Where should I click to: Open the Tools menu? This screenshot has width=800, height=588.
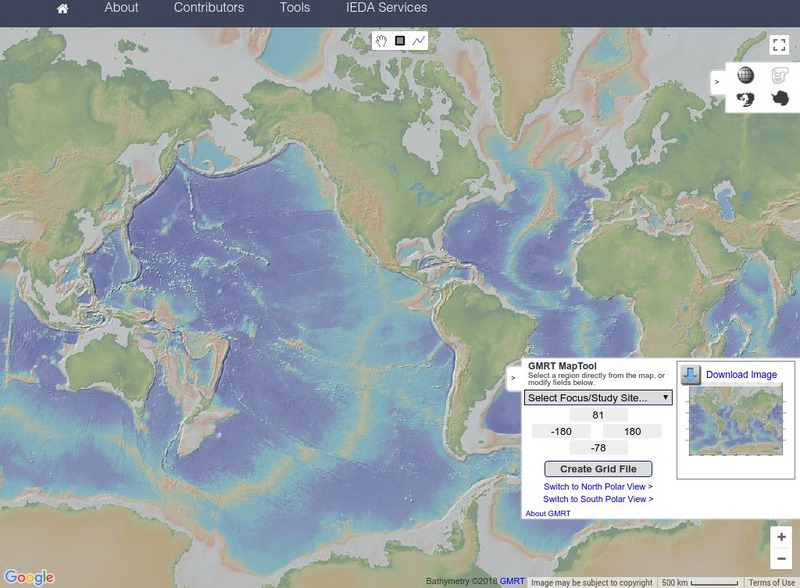(294, 8)
